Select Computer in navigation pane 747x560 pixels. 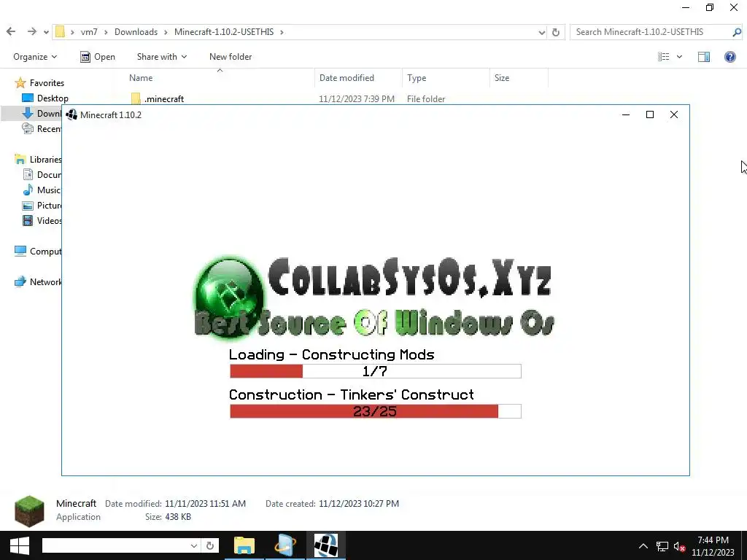click(x=38, y=251)
